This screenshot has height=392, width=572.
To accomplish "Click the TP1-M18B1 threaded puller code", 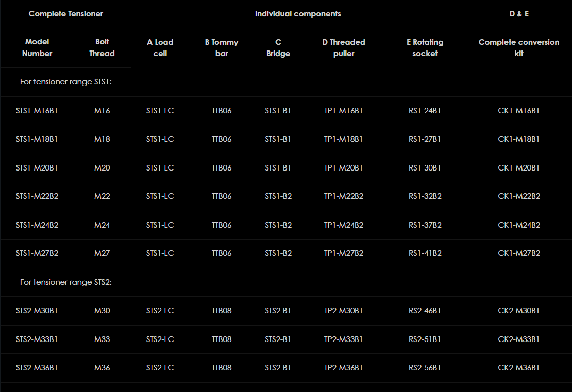I will tap(343, 139).
